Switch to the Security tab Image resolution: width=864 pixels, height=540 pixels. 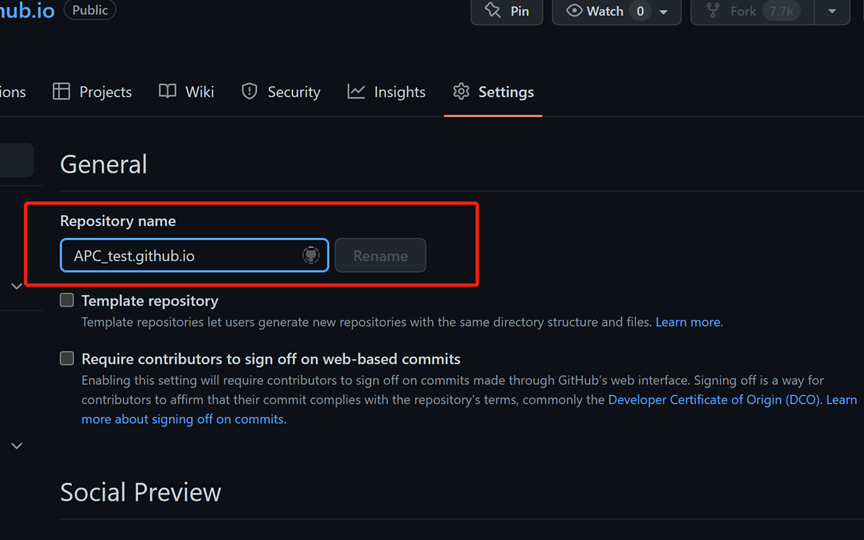[x=281, y=91]
